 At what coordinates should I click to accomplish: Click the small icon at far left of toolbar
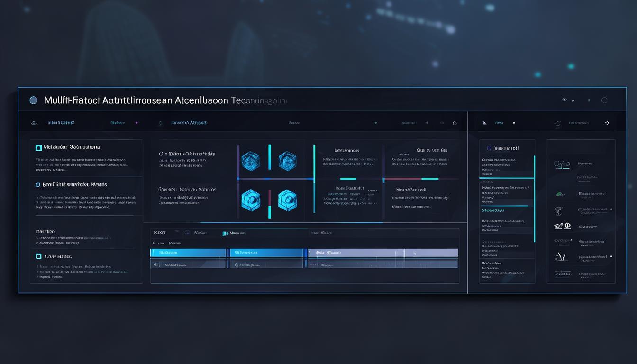[x=34, y=123]
